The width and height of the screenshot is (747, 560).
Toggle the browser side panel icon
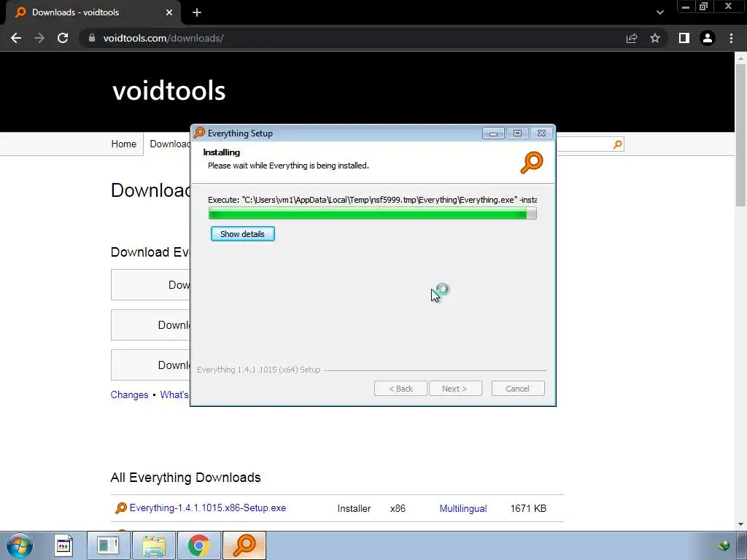point(684,38)
